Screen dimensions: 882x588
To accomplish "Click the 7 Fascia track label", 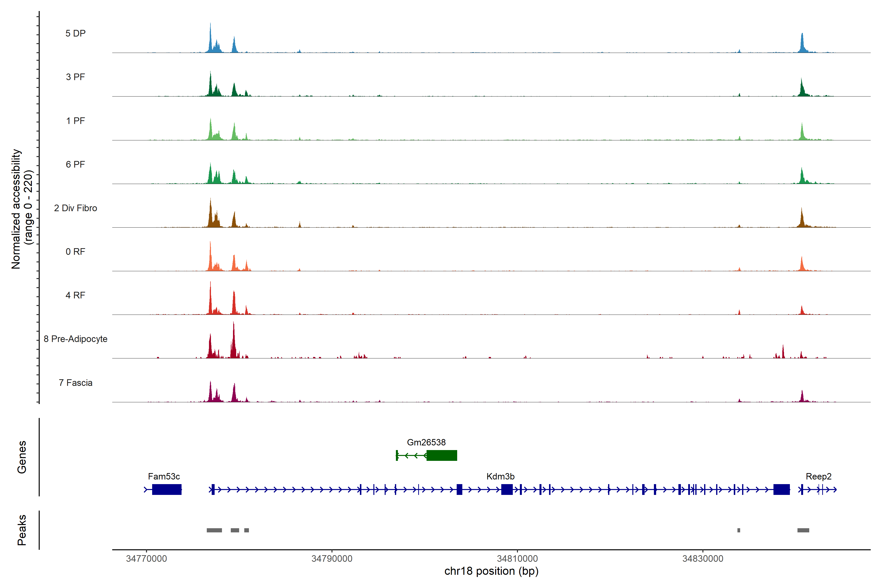I will [x=75, y=382].
